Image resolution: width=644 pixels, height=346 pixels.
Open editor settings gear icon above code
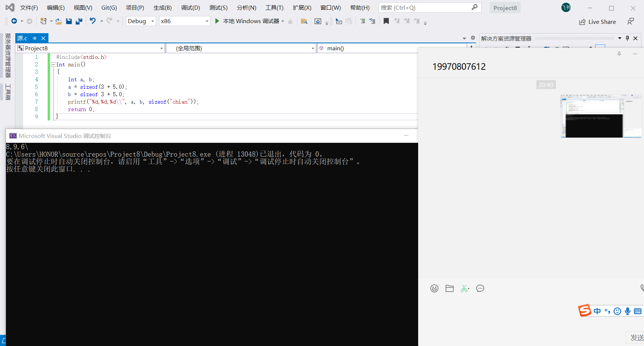pos(473,38)
